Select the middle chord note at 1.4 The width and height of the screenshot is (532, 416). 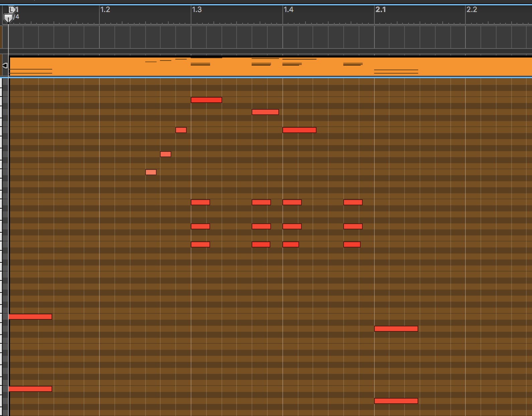click(x=292, y=226)
